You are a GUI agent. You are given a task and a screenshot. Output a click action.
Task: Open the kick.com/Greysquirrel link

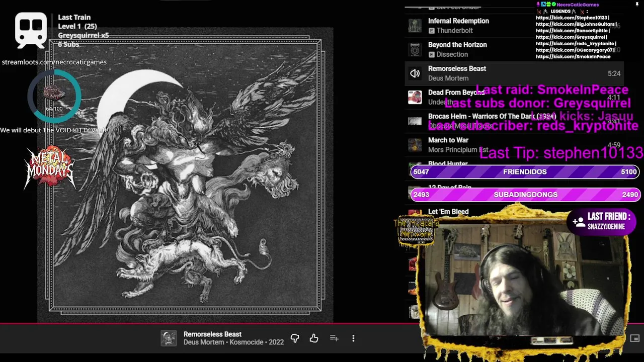point(572,37)
